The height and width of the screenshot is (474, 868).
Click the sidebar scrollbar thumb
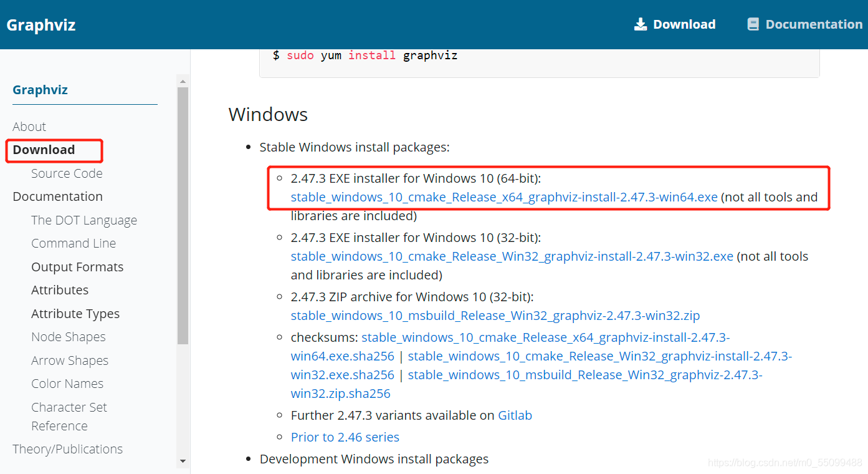(183, 216)
